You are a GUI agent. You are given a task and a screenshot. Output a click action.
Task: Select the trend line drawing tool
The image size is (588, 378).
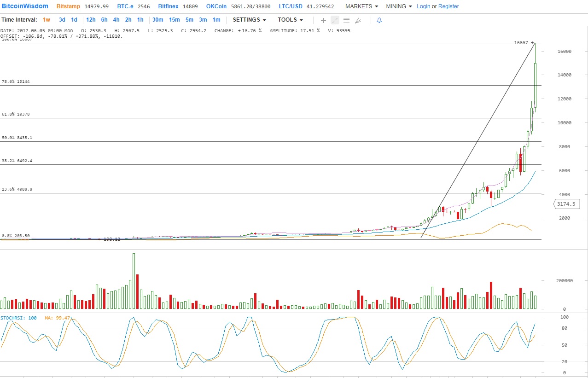(x=335, y=20)
